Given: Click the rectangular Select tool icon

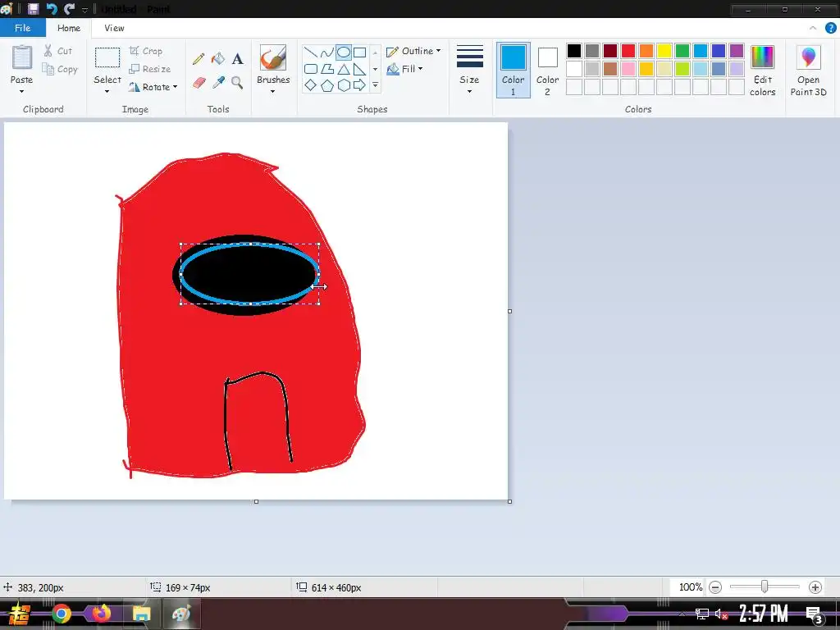Looking at the screenshot, I should (107, 58).
